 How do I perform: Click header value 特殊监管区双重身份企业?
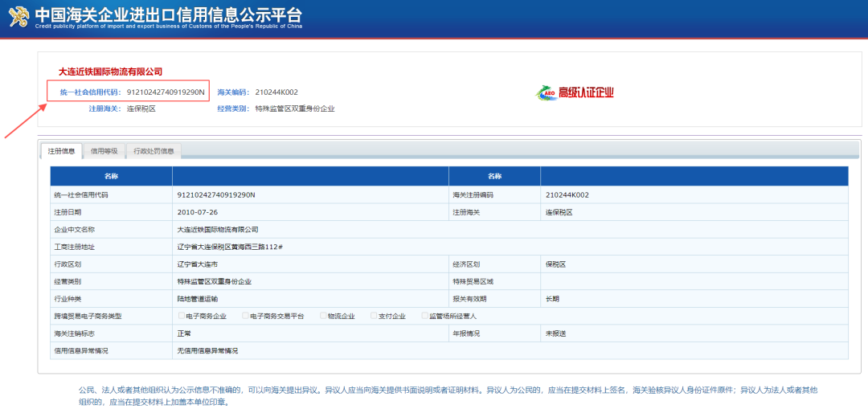point(295,108)
